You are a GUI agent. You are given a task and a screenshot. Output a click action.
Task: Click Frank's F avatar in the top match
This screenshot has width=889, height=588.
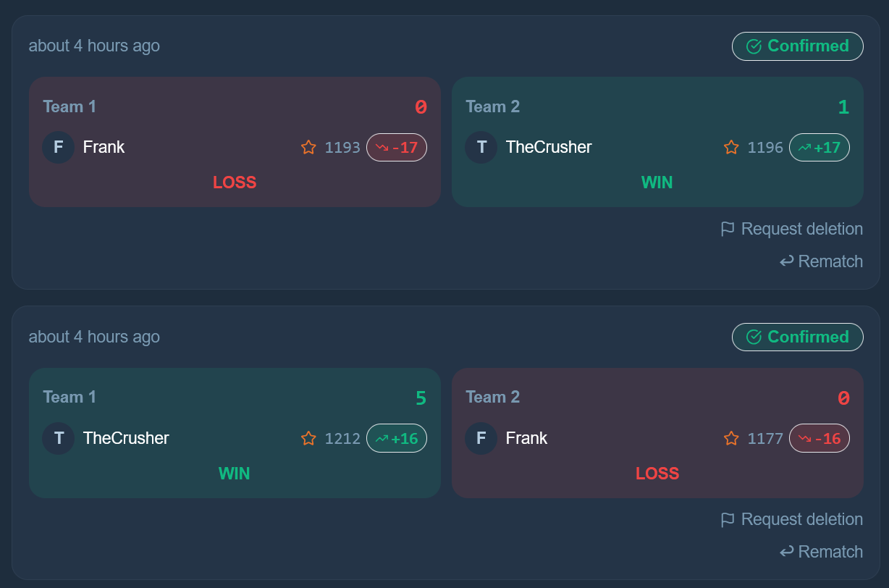click(59, 148)
